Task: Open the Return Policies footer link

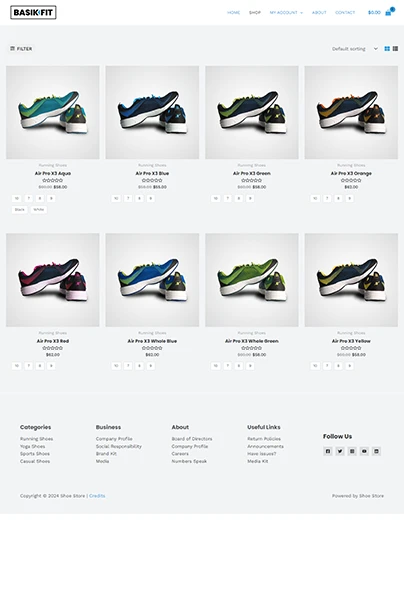Action: (x=264, y=439)
